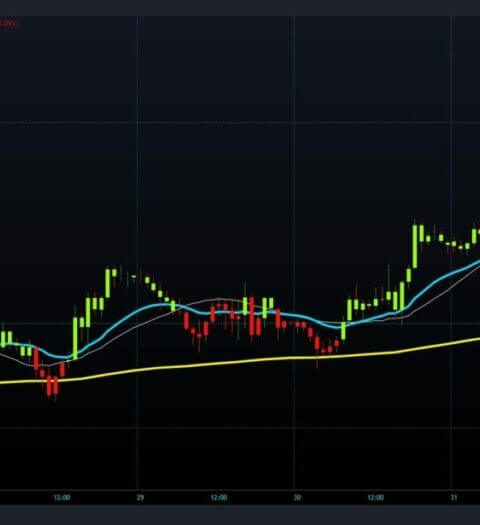Click the highest green candle just before date 29
This screenshot has width=480, height=525.
point(107,283)
